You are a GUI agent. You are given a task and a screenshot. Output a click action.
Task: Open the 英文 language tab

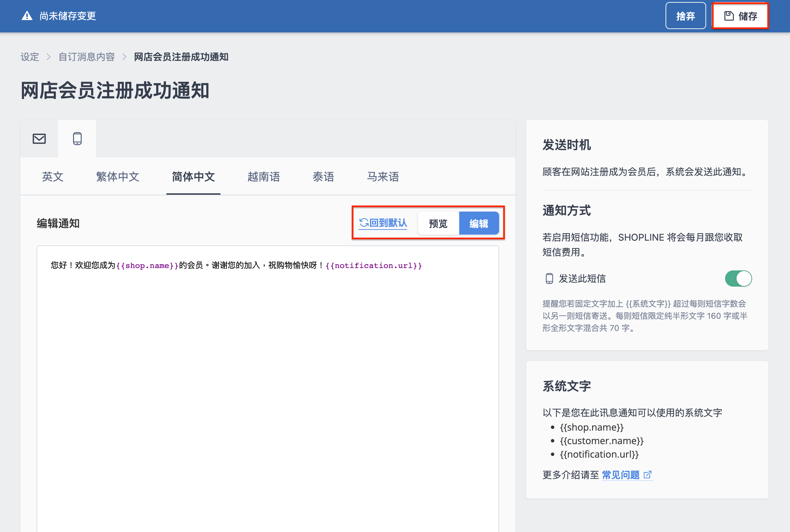pos(53,176)
